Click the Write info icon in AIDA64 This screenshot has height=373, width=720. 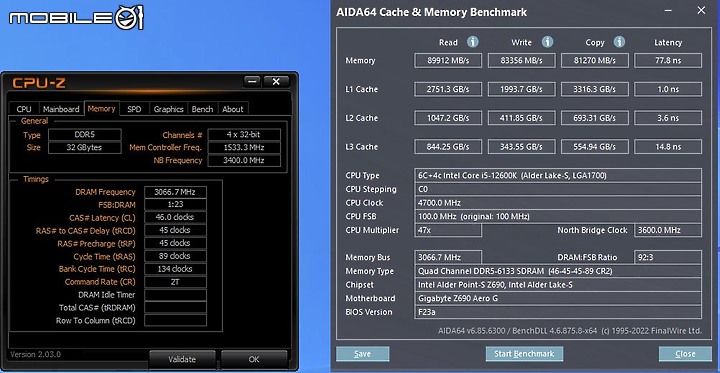pos(547,42)
